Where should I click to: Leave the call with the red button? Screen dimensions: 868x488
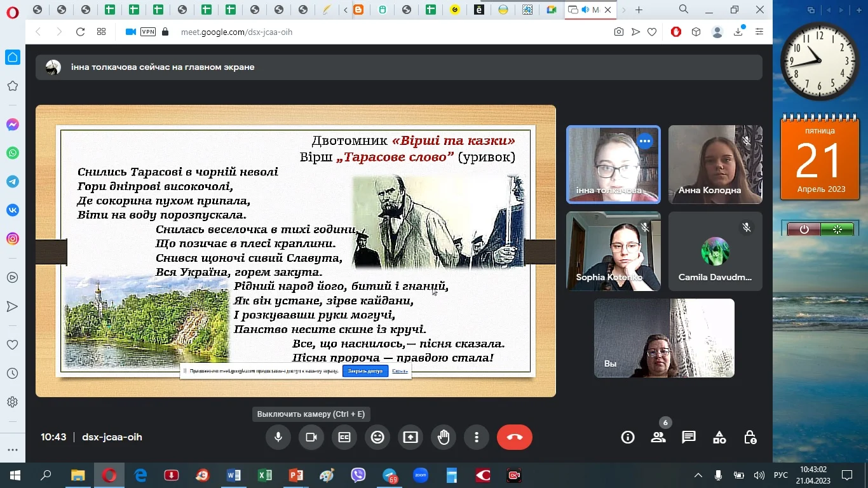pos(515,437)
